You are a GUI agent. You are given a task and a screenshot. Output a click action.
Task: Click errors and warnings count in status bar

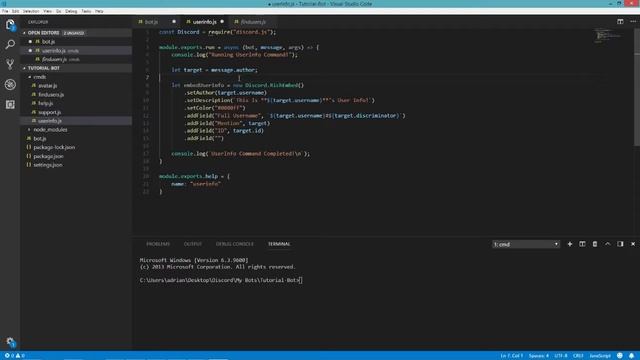pos(15,356)
